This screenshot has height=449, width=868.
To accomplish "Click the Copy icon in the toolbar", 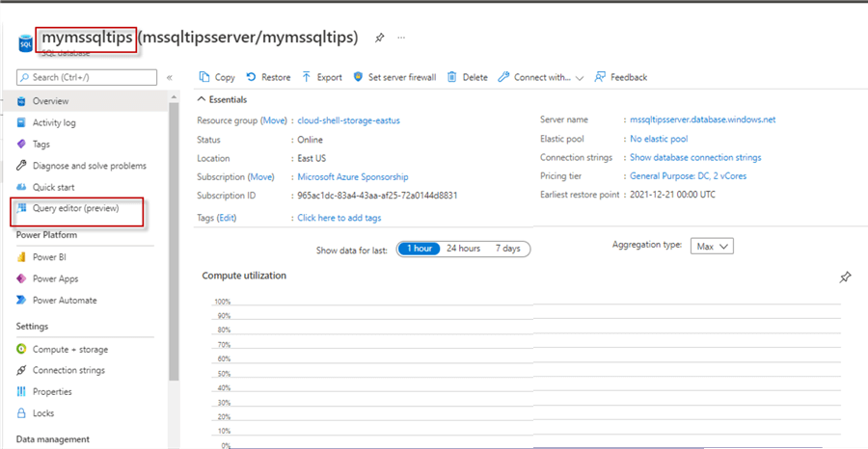I will 204,77.
